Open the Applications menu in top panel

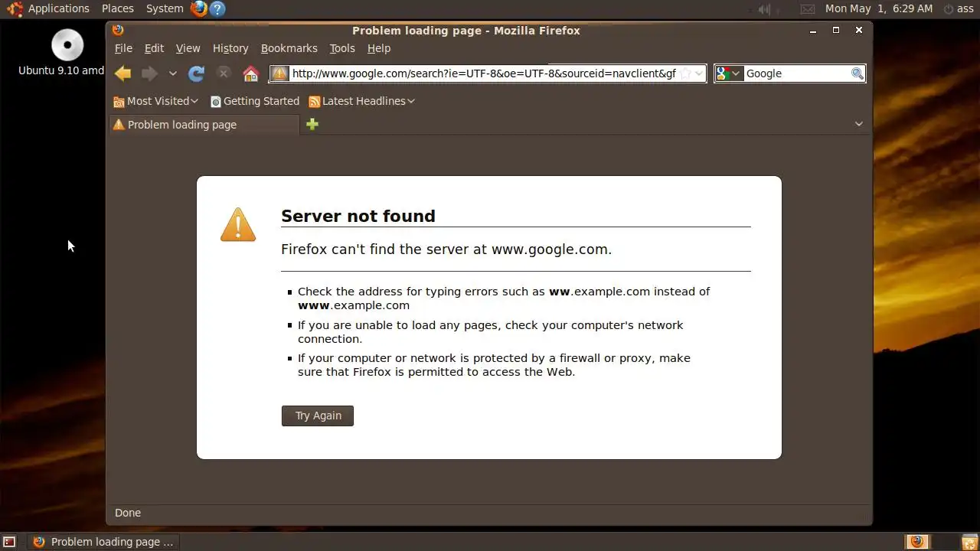[x=58, y=8]
